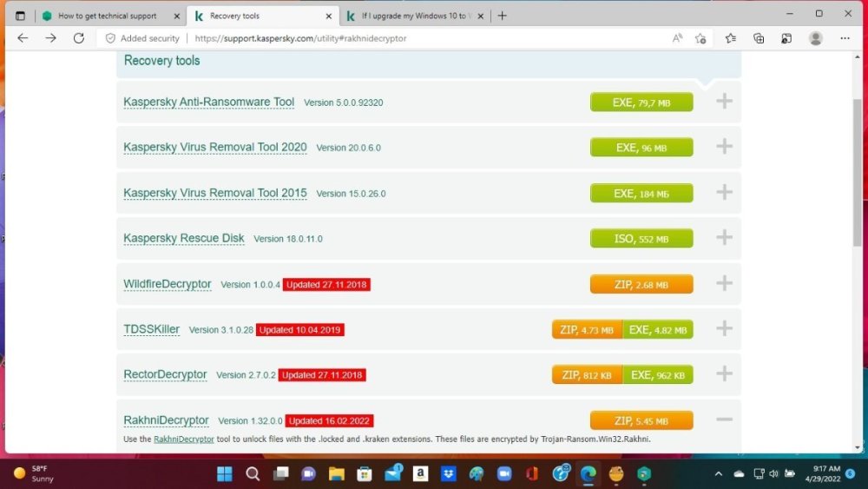Open the WildfireDecryptor title link
The width and height of the screenshot is (868, 489).
[x=168, y=283]
